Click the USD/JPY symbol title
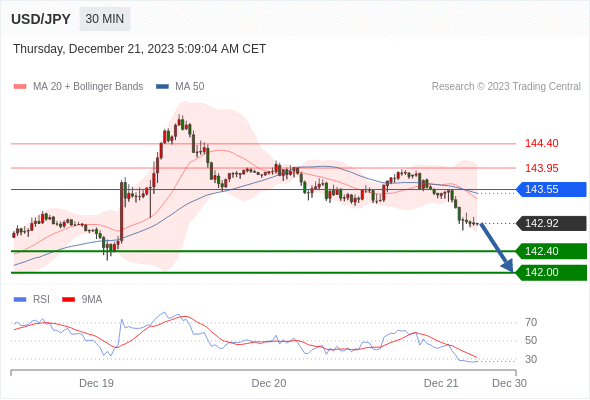This screenshot has height=400, width=590. tap(41, 19)
